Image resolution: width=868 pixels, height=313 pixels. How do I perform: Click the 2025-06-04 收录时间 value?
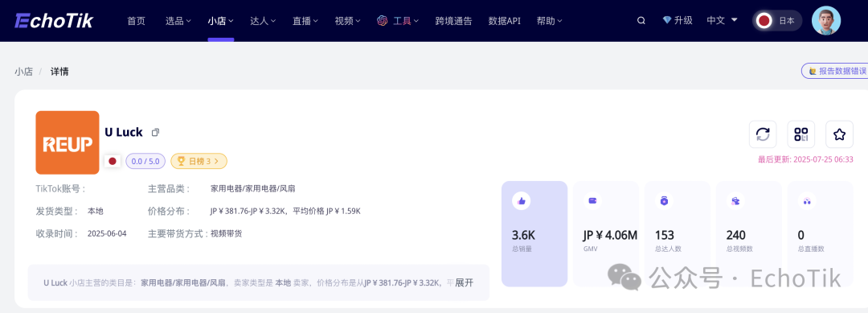coord(107,234)
